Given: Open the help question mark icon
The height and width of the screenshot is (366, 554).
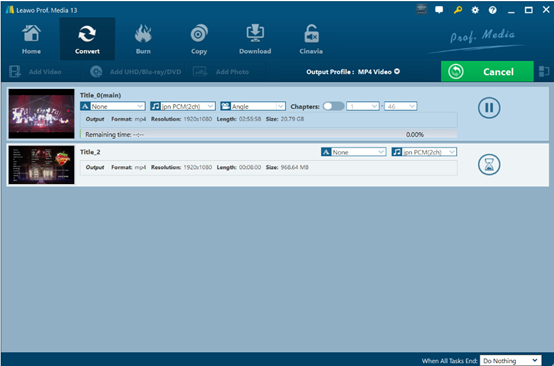Looking at the screenshot, I should pos(493,10).
